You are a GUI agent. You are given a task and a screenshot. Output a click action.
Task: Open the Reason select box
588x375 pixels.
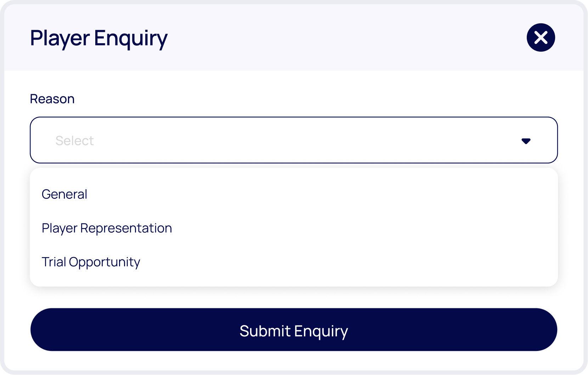point(293,140)
